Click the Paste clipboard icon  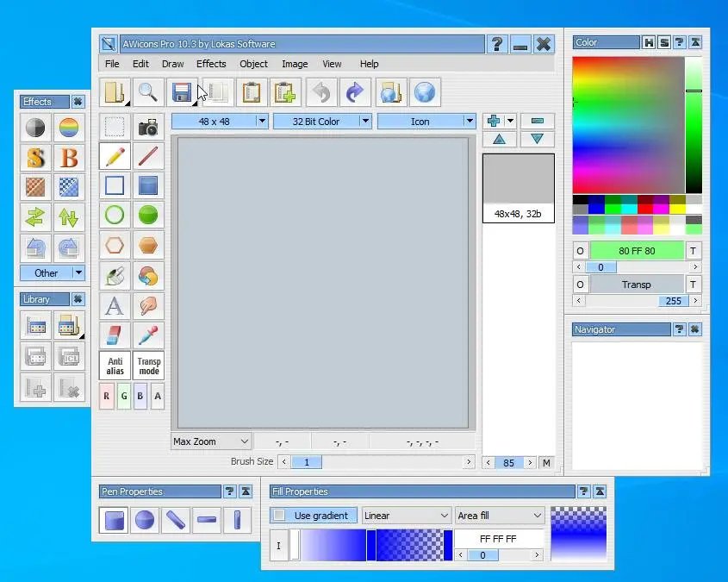252,92
